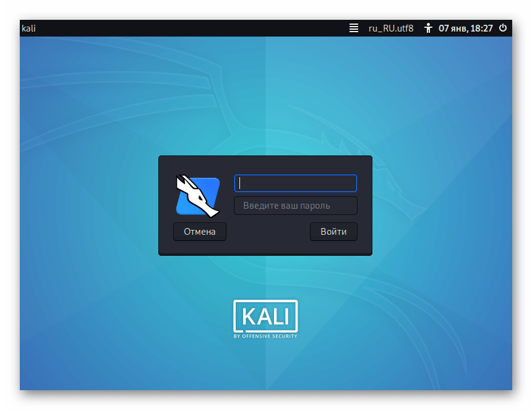
Task: Click empty top panel space right of kali
Action: pyautogui.click(x=186, y=28)
